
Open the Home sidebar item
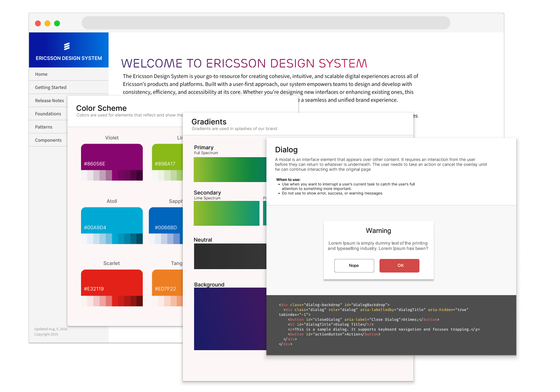pos(69,74)
